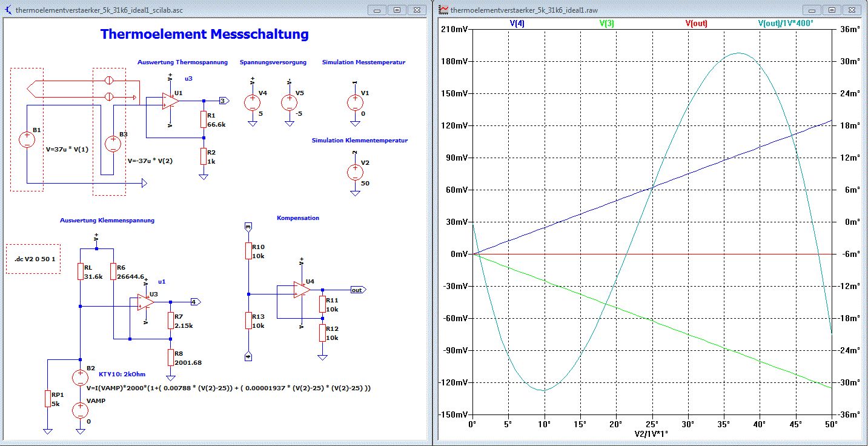This screenshot has height=446, width=868.
Task: Click the red V(out) trace label
Action: point(696,23)
